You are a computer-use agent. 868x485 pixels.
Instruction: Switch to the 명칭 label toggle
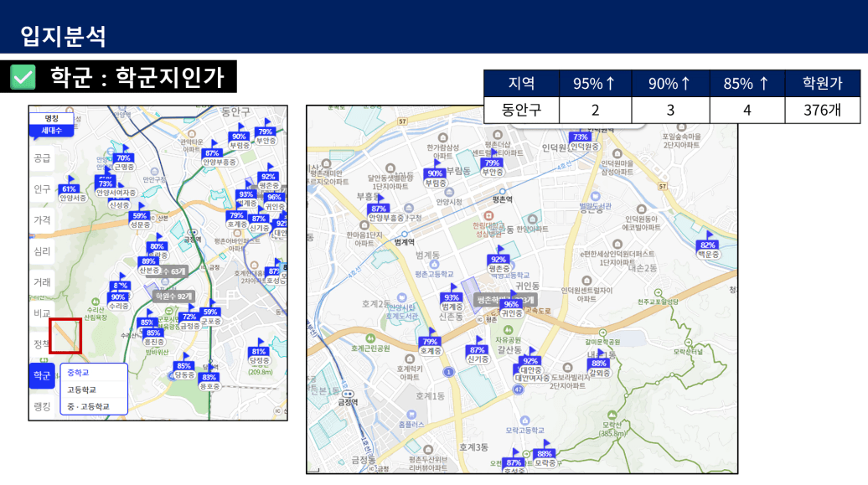[51, 118]
